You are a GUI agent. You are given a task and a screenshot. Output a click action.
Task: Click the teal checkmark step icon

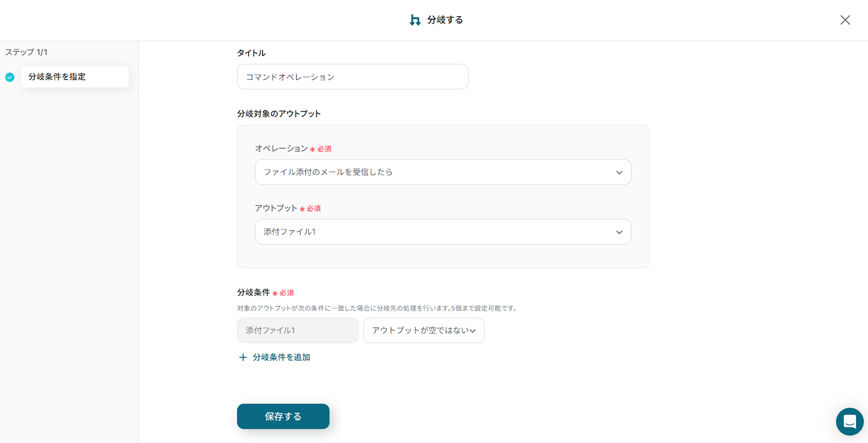pos(10,77)
